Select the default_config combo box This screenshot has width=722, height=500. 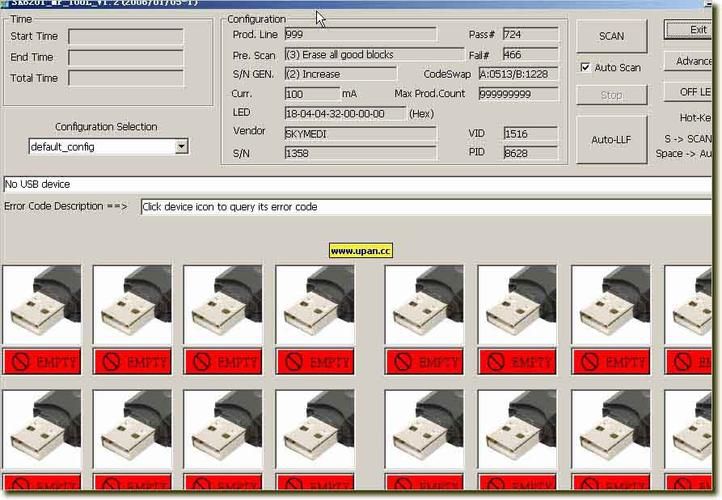tap(100, 147)
